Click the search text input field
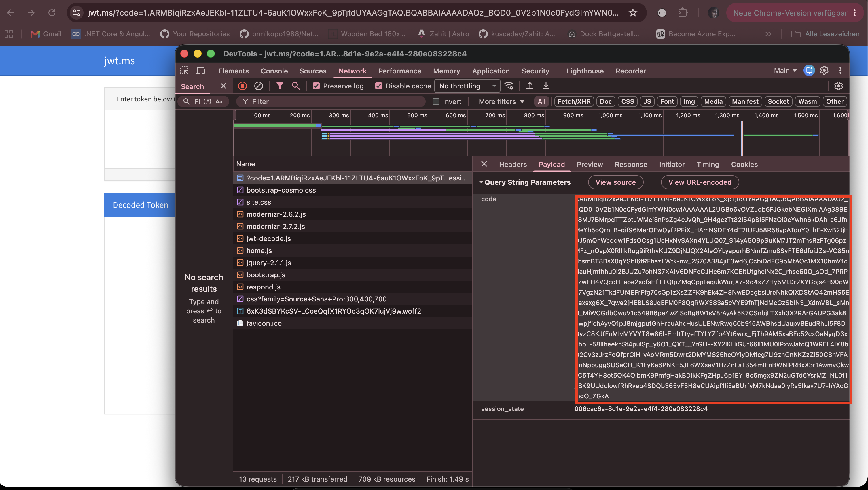Image resolution: width=868 pixels, height=490 pixels. click(x=198, y=101)
